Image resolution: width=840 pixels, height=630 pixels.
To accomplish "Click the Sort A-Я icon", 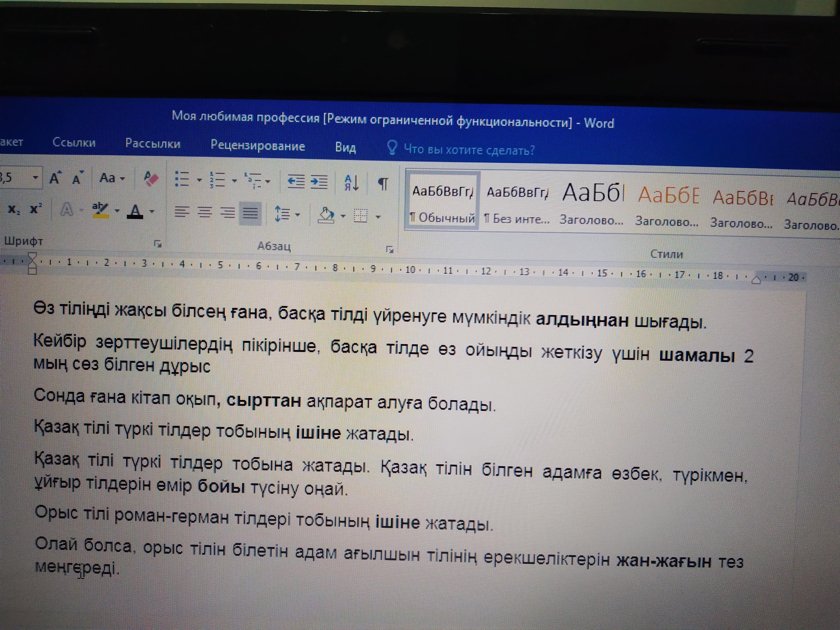I will (352, 183).
